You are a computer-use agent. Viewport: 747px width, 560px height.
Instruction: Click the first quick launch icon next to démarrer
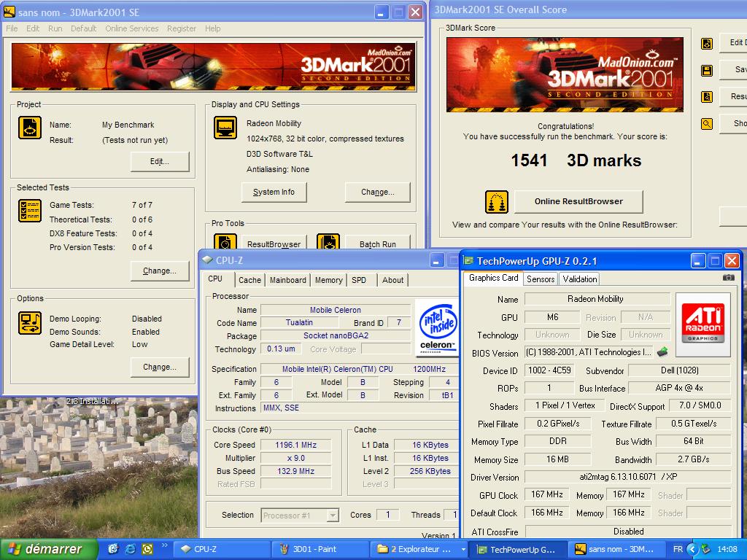(113, 549)
